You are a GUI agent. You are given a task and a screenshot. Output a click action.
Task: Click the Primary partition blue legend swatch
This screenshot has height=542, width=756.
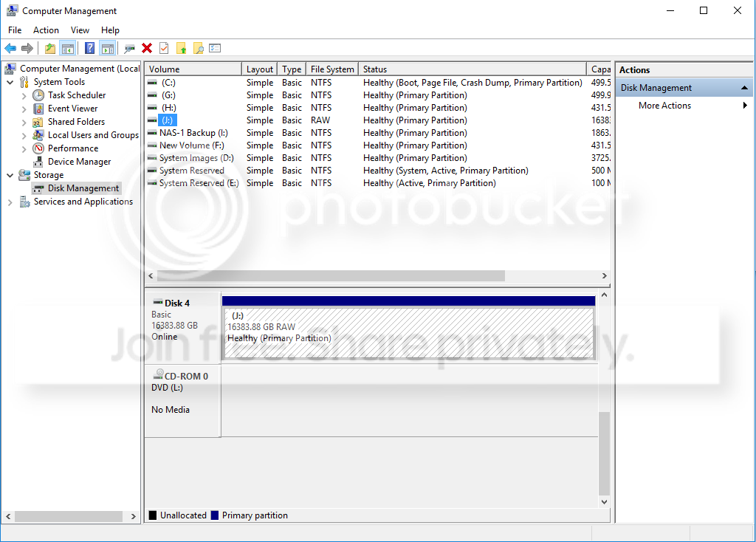tap(215, 515)
